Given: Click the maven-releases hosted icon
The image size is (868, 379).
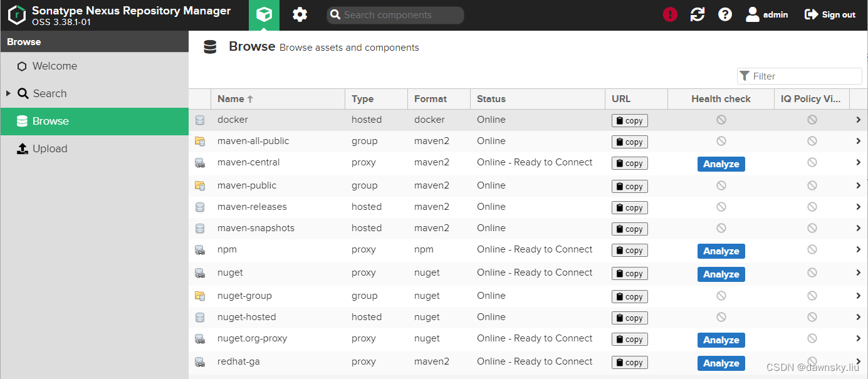Looking at the screenshot, I should 200,207.
